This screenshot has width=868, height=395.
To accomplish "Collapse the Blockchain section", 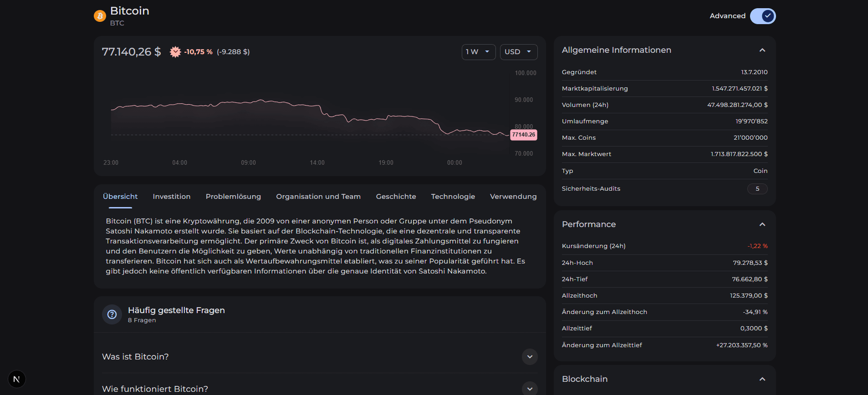I will [762, 379].
